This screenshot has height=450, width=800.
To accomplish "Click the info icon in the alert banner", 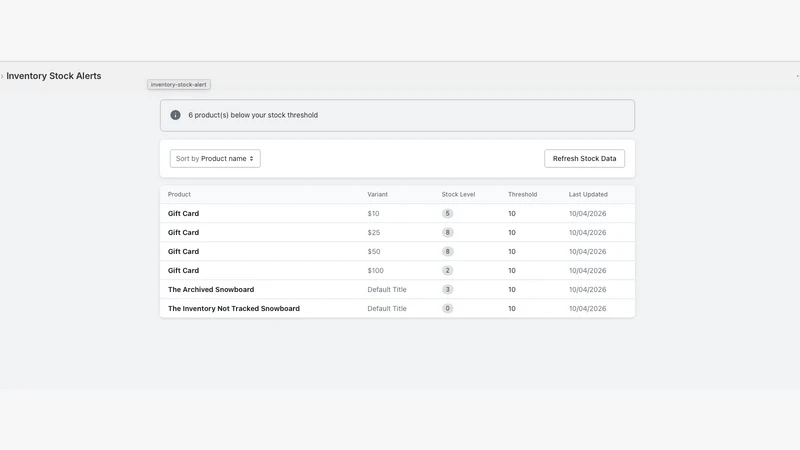I will (x=175, y=115).
